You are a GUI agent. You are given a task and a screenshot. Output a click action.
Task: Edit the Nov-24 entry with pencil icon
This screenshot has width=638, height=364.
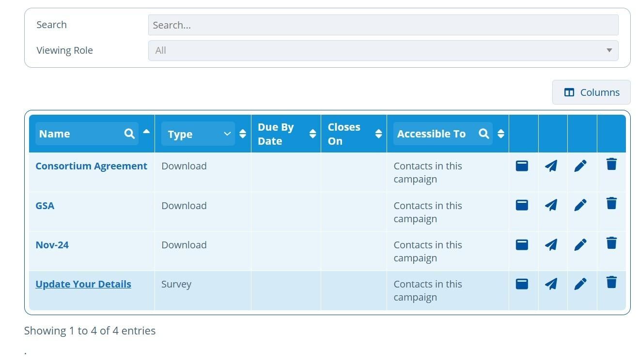click(x=580, y=244)
